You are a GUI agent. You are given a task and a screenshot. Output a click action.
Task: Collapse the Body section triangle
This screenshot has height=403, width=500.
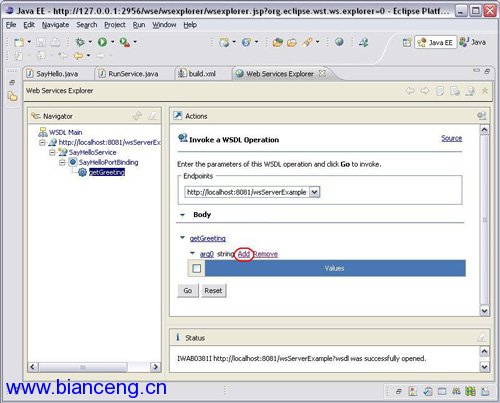point(182,215)
